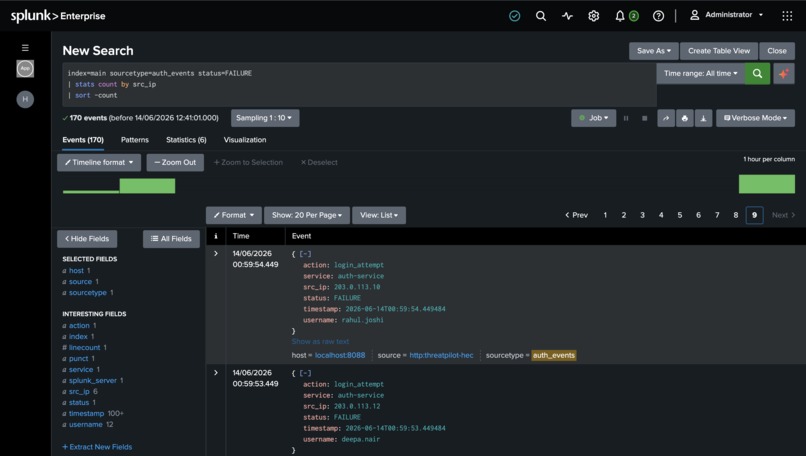
Task: Open the apps grid icon
Action: (x=787, y=16)
